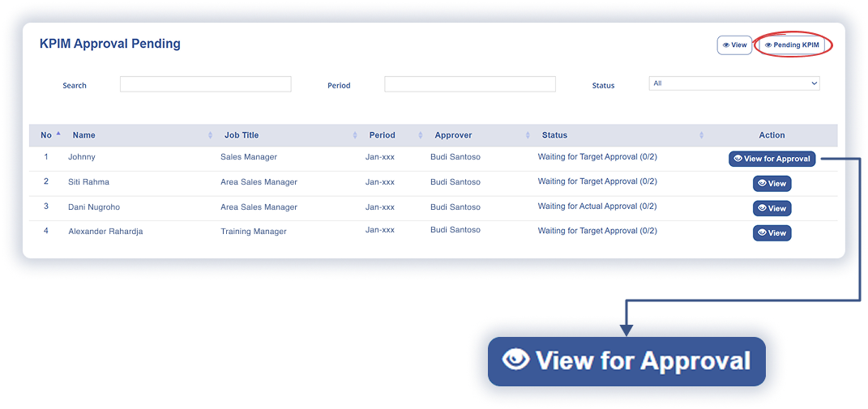868x409 pixels.
Task: Click View button for Siti Rahma
Action: (x=772, y=184)
